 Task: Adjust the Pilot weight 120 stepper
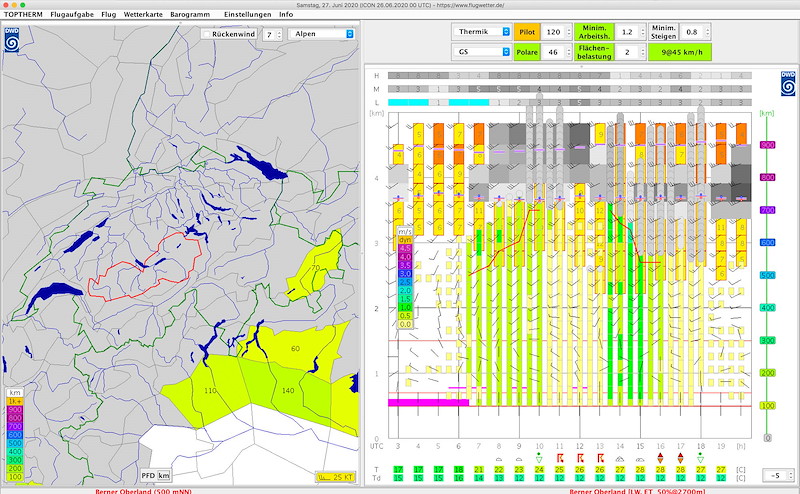[569, 32]
